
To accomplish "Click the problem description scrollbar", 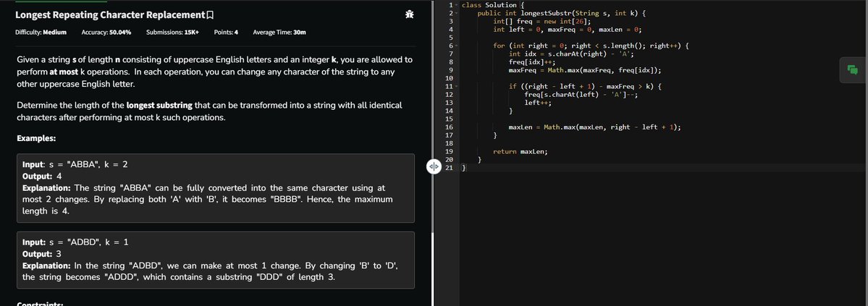I will 432,268.
